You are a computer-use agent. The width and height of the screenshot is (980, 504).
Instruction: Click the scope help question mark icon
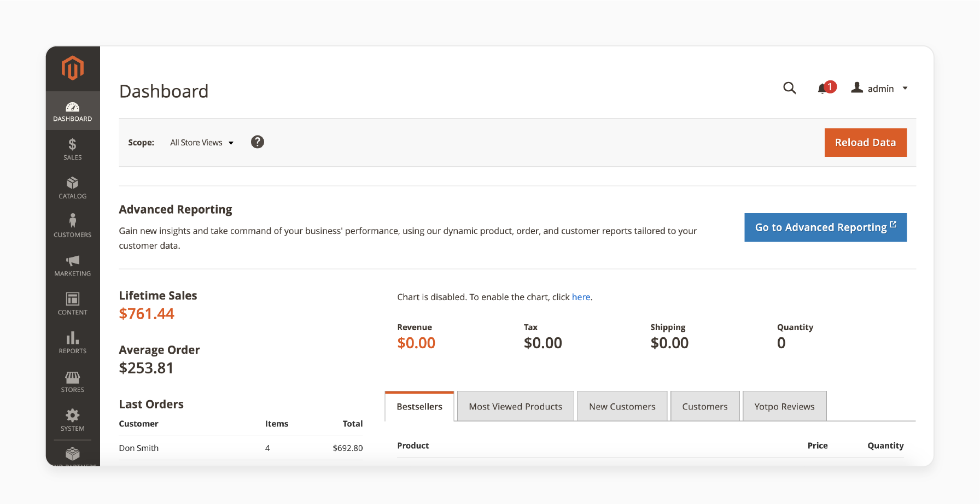258,142
